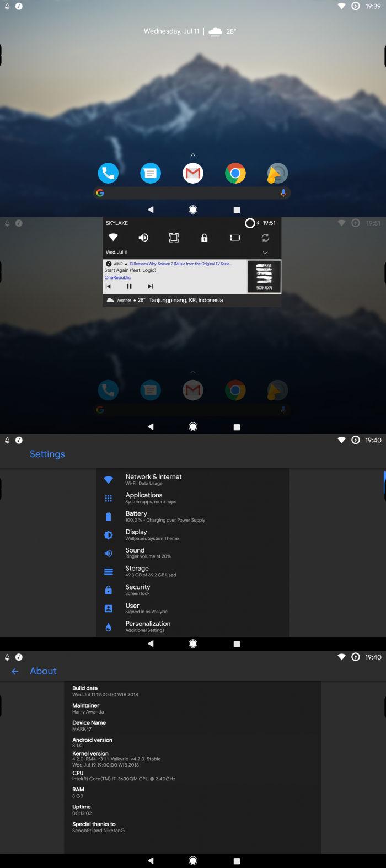Click the brightness icon beside Display
Viewport: 386px width, 868px height.
[x=109, y=535]
